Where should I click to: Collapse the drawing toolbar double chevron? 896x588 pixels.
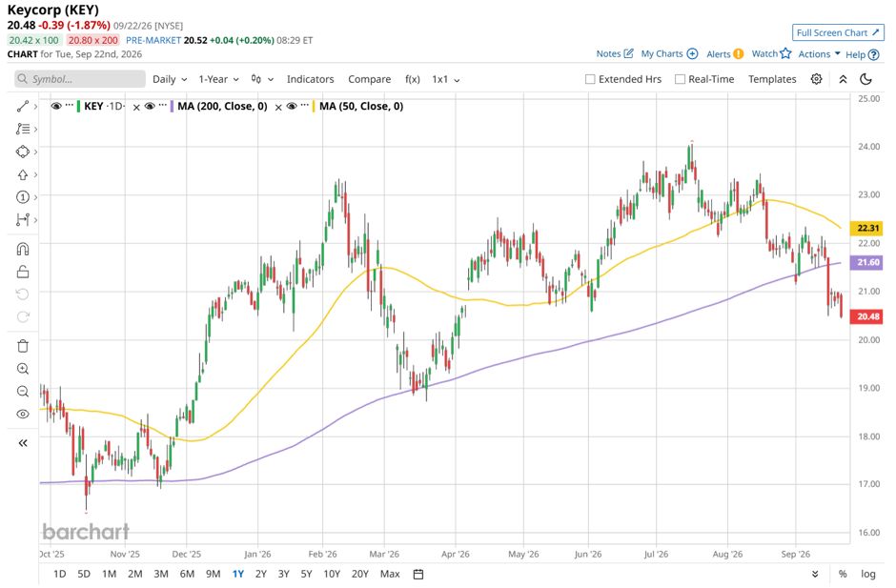(23, 443)
